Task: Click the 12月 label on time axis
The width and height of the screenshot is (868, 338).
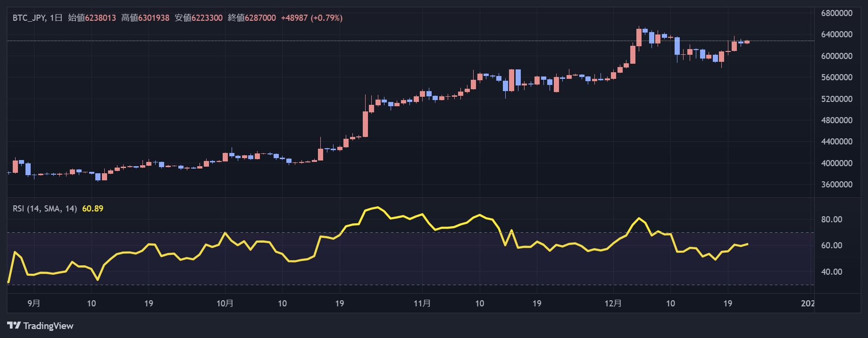Action: 613,303
